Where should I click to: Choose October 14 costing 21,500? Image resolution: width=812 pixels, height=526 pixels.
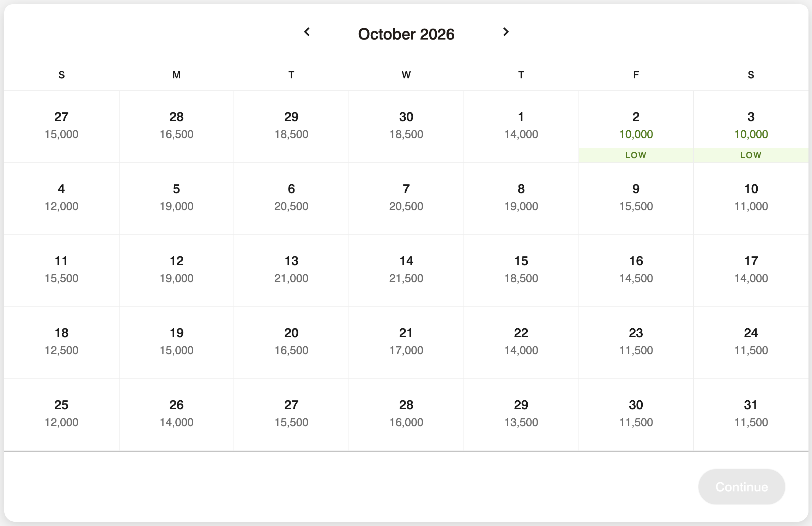[x=406, y=270]
